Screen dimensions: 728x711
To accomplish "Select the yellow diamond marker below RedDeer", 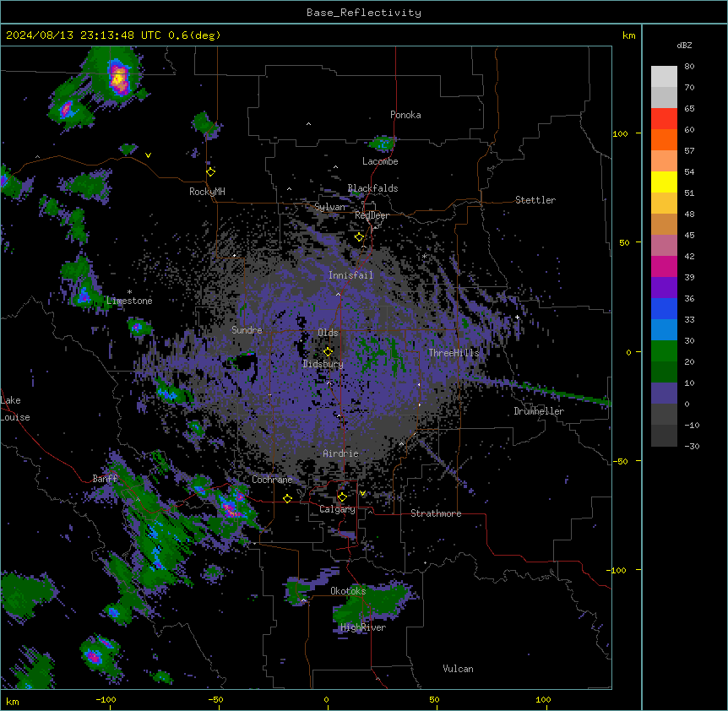I will coord(359,237).
